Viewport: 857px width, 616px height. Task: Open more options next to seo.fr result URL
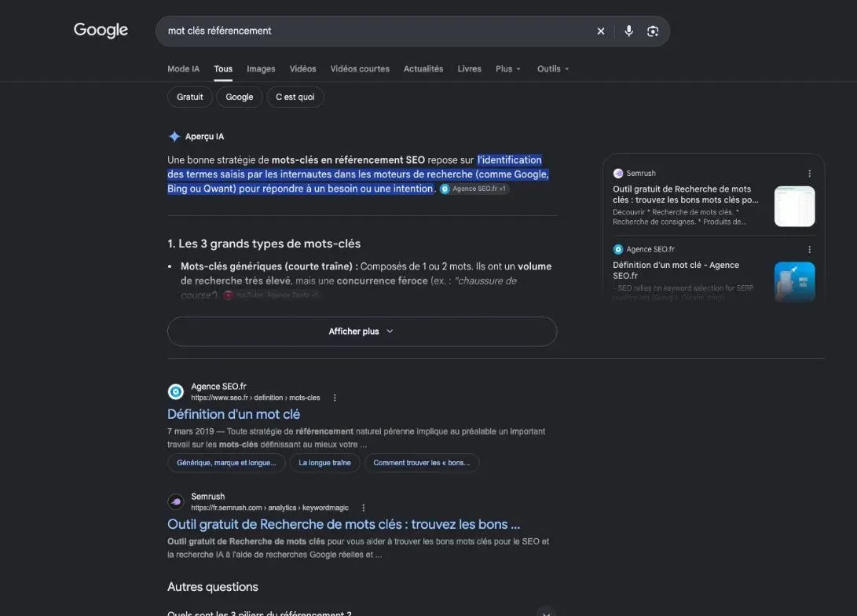click(335, 398)
